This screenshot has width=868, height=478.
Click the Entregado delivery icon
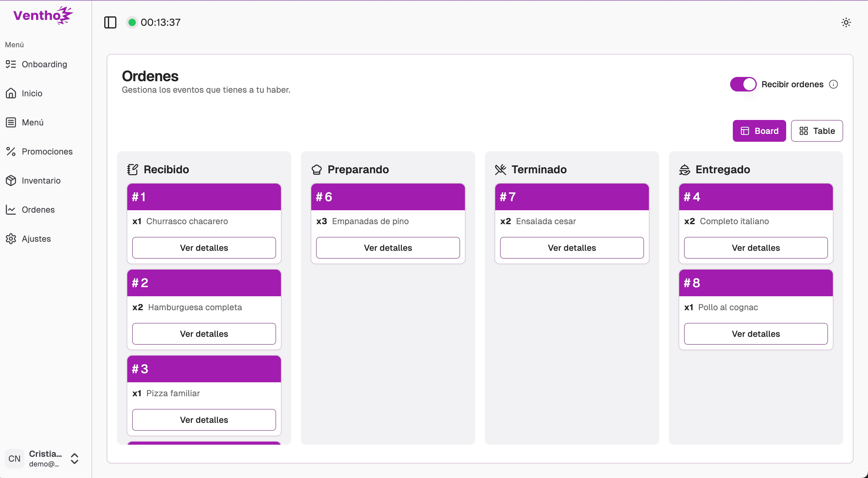(x=684, y=169)
